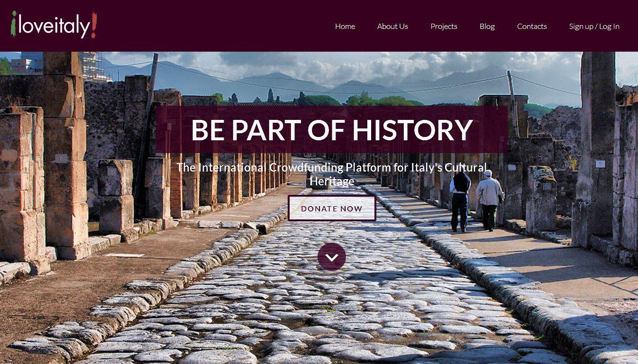Click the small white sign on the right wall
This screenshot has width=638, height=364.
(x=600, y=164)
